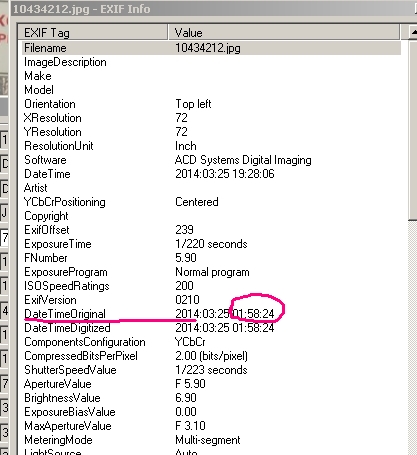
Task: Select the ExposureTime row
Action: (212, 244)
